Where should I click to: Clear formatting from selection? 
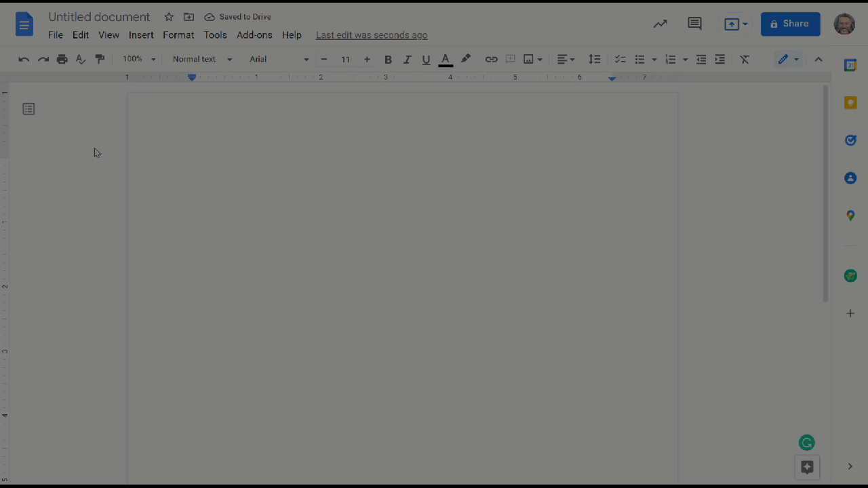click(x=745, y=60)
